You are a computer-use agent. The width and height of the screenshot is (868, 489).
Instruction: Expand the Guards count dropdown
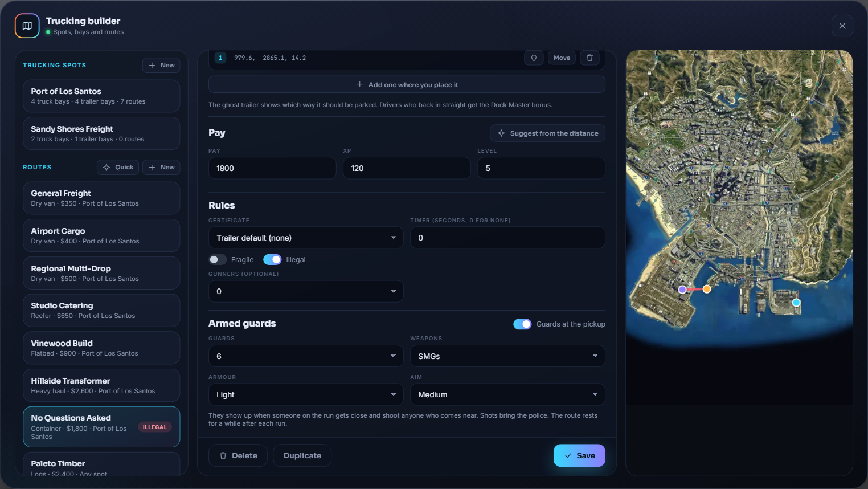pyautogui.click(x=306, y=356)
